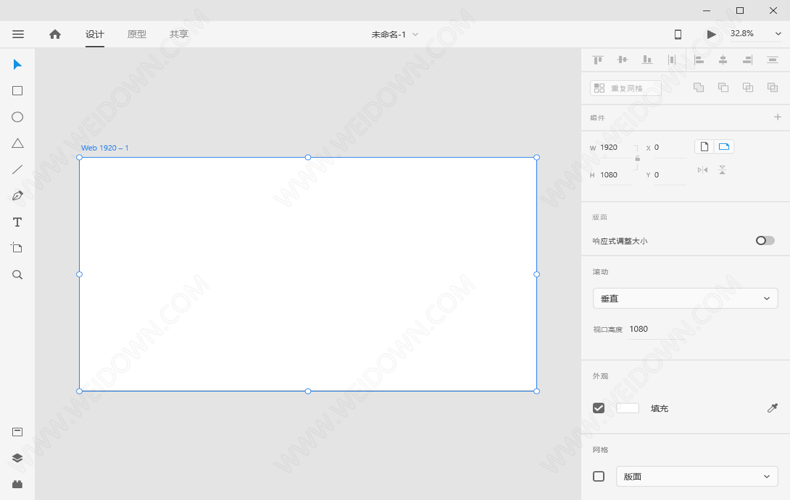Distribute horizontally icon
Image resolution: width=790 pixels, height=500 pixels.
[672, 60]
